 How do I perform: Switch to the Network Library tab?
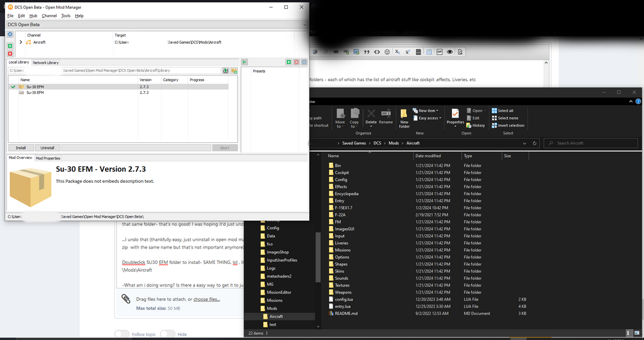tap(46, 63)
